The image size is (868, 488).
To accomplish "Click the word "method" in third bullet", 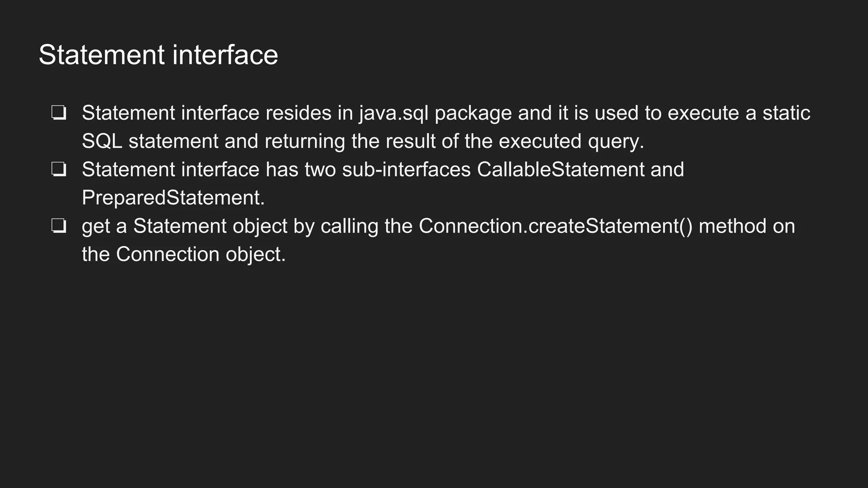I will [732, 226].
